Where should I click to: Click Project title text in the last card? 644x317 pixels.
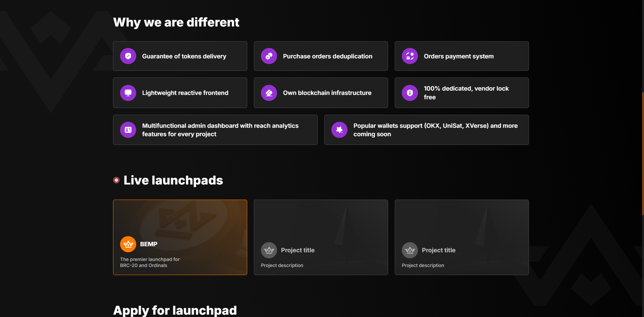pos(439,250)
